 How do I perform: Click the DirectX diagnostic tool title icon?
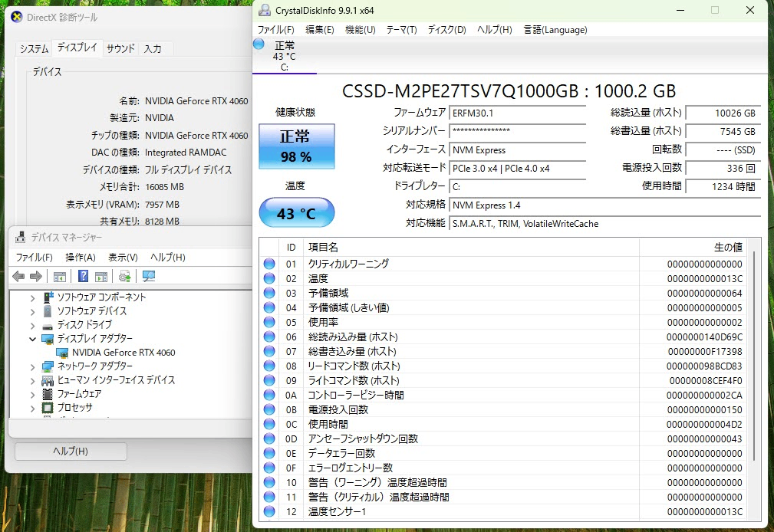(17, 18)
